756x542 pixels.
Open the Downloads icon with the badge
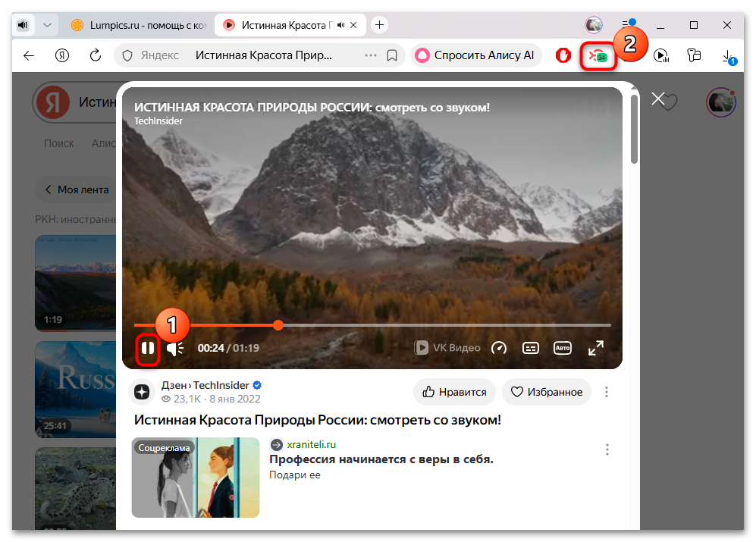[729, 57]
